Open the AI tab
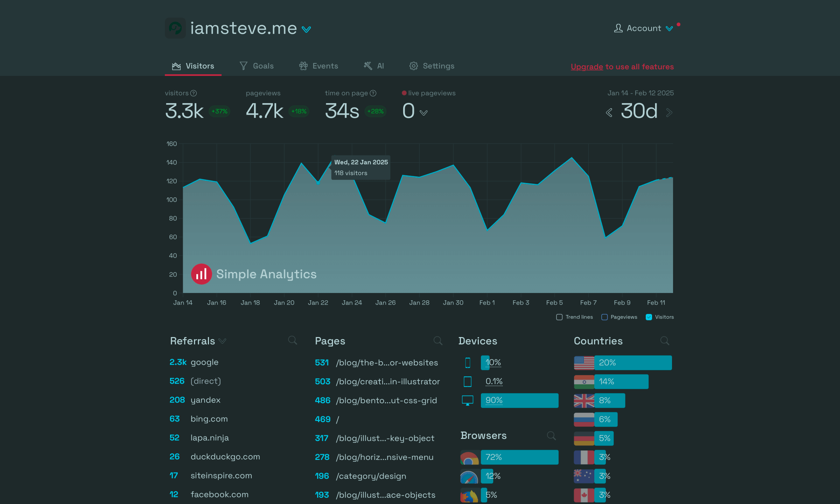The width and height of the screenshot is (840, 504). pyautogui.click(x=374, y=66)
